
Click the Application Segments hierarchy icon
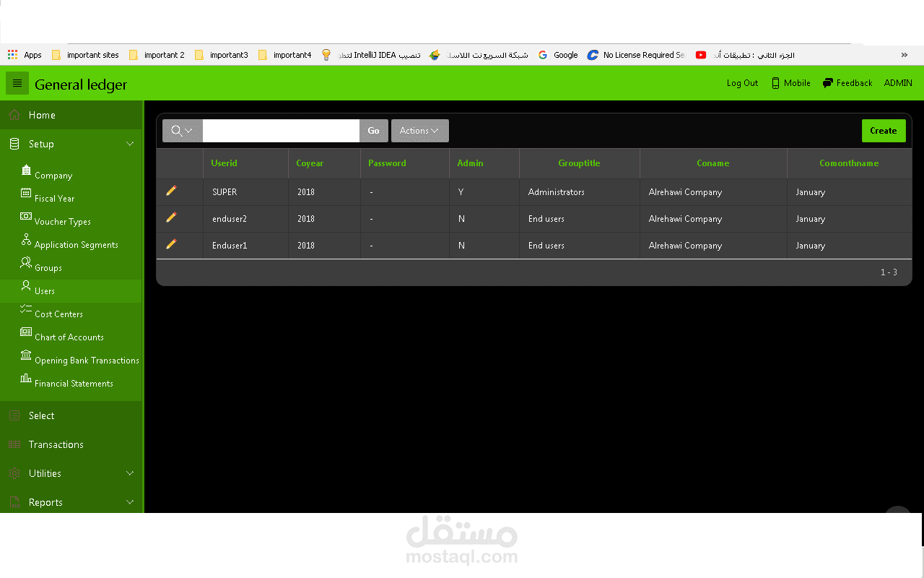pos(26,239)
